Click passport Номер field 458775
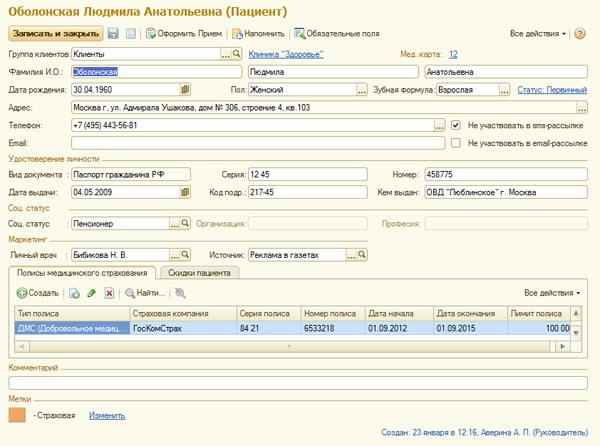The image size is (600, 446). tap(506, 174)
